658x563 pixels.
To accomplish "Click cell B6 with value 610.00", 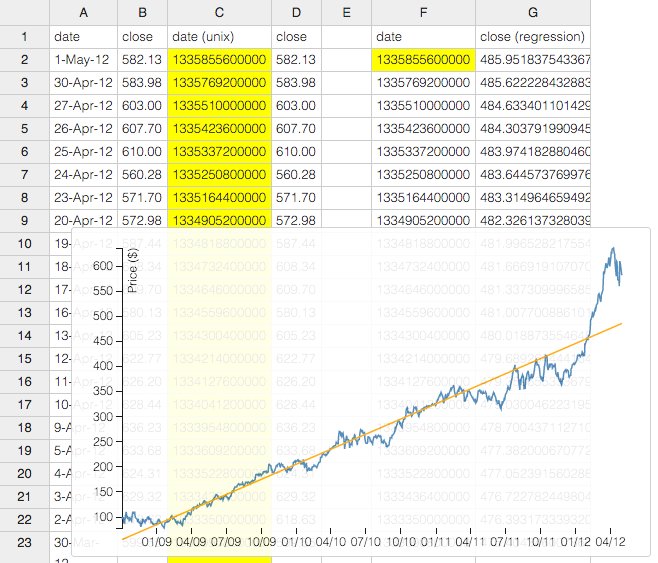I will [143, 152].
